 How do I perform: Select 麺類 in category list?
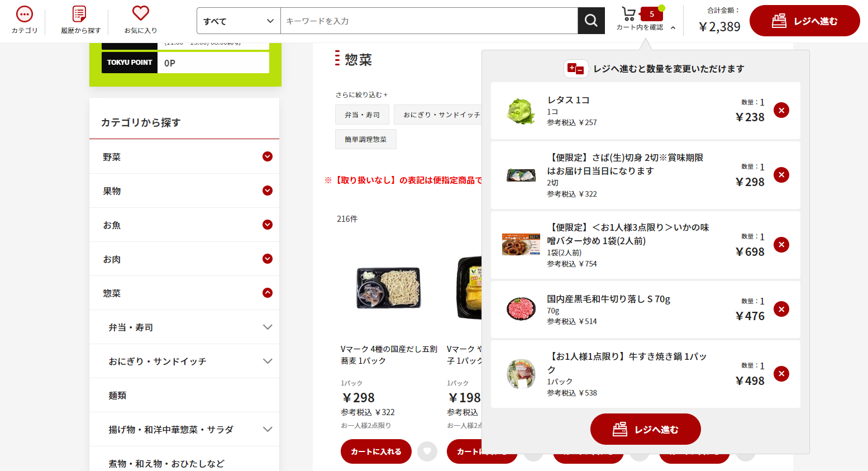117,396
